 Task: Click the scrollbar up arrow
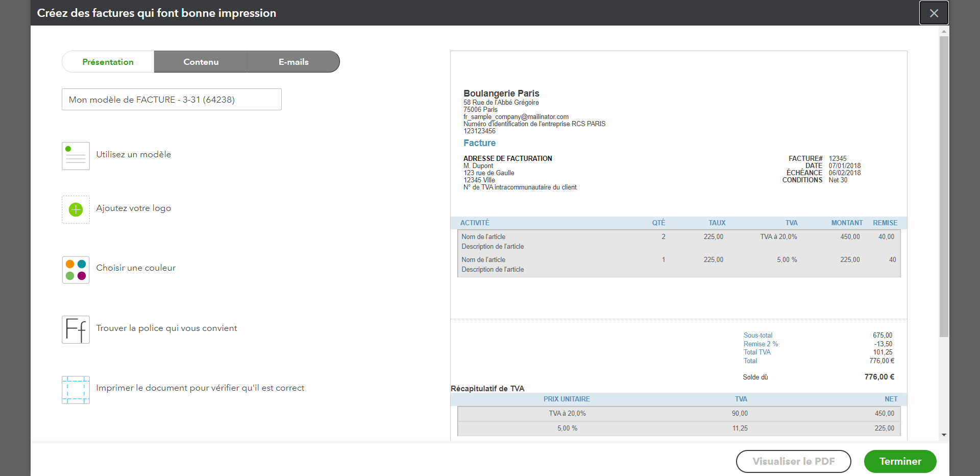coord(944,31)
